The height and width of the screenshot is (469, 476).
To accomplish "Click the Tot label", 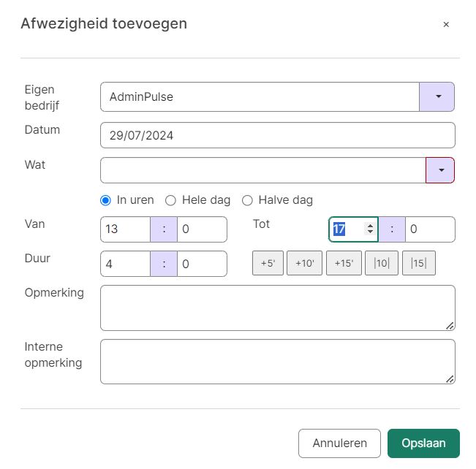I will (x=261, y=224).
